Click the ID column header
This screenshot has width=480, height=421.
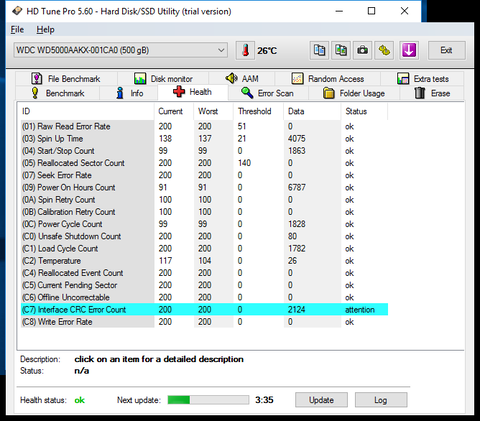(87, 111)
